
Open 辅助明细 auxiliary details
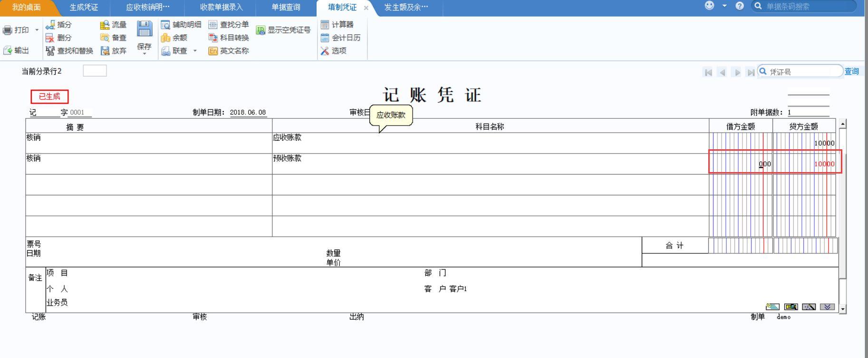coord(181,25)
